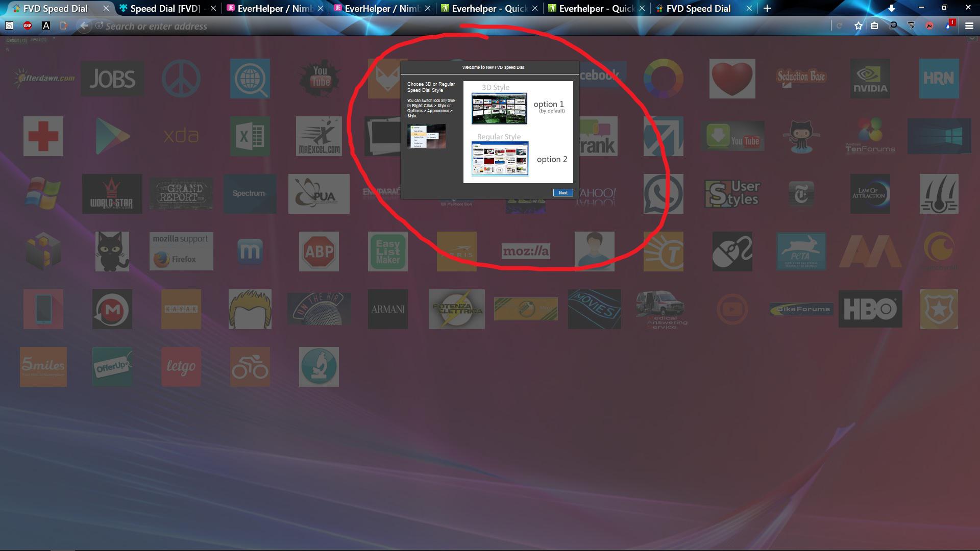
Task: Open the Potenza Elettrica dial
Action: 457,309
